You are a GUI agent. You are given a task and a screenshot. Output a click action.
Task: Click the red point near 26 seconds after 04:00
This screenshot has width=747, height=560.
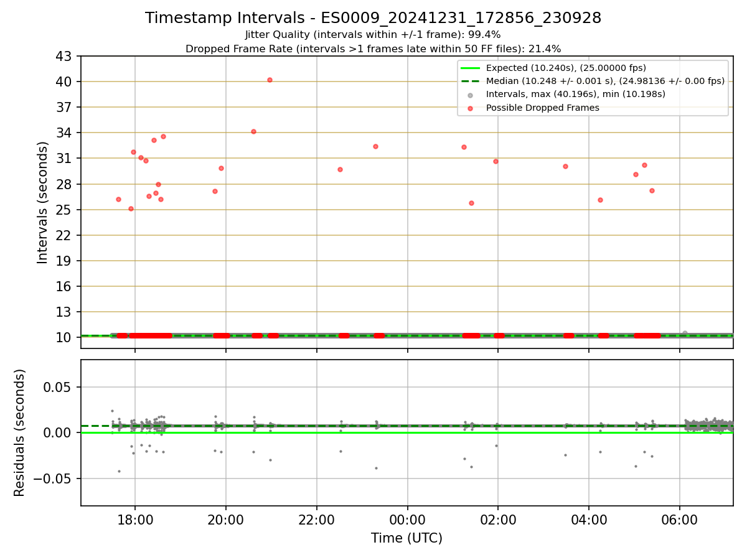click(x=600, y=200)
